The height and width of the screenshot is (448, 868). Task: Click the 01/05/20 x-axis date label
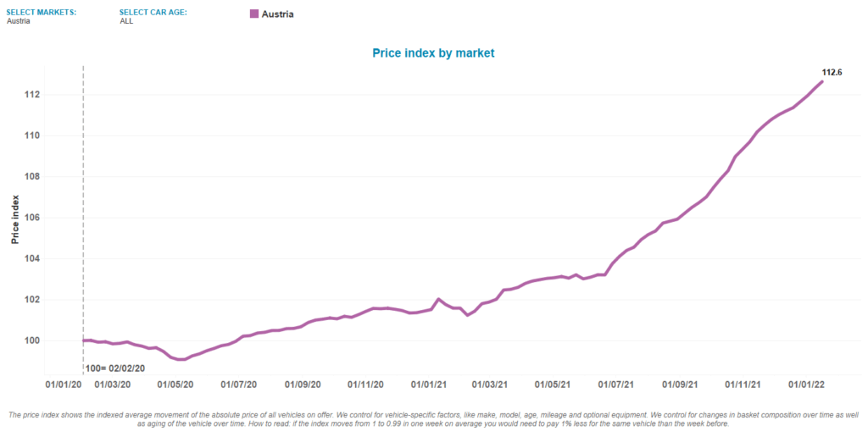click(x=175, y=384)
